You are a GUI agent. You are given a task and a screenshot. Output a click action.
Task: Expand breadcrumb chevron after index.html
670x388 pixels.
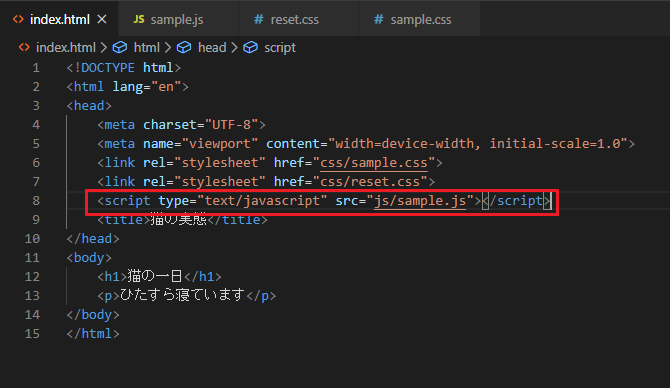[x=104, y=47]
